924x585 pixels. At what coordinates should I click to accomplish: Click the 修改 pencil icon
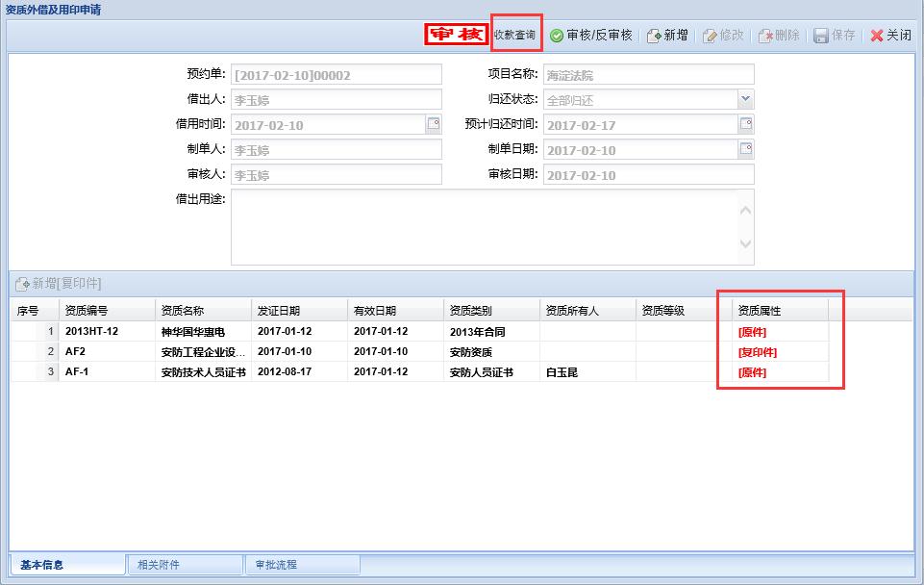[710, 36]
